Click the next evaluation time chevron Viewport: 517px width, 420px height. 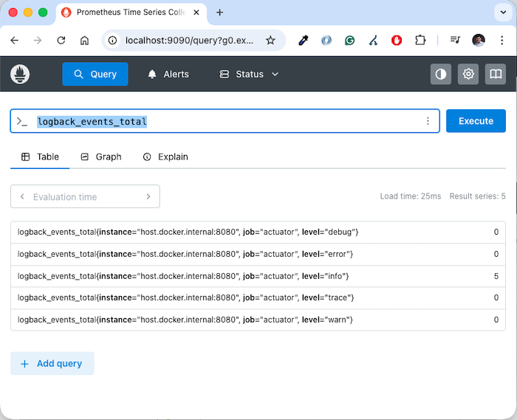pyautogui.click(x=148, y=197)
